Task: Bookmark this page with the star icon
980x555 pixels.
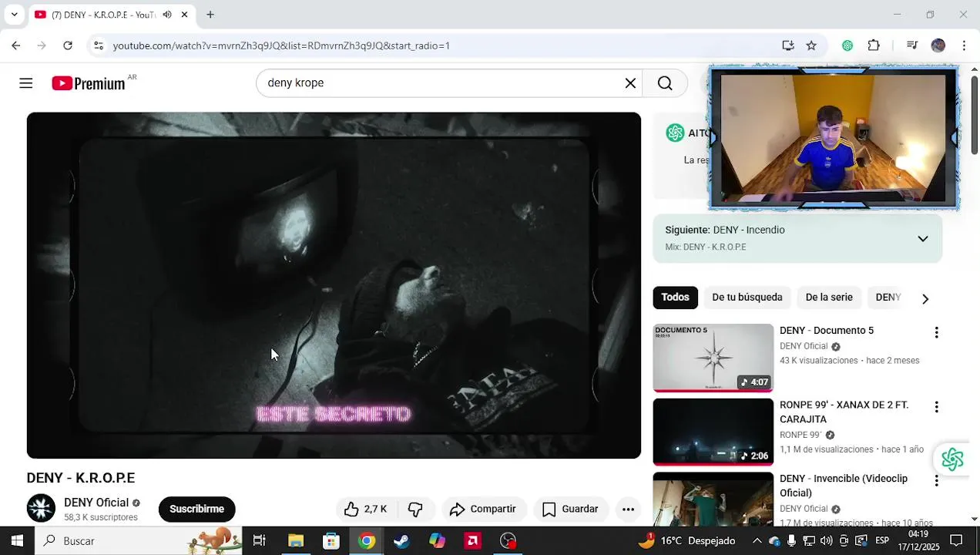Action: (811, 45)
